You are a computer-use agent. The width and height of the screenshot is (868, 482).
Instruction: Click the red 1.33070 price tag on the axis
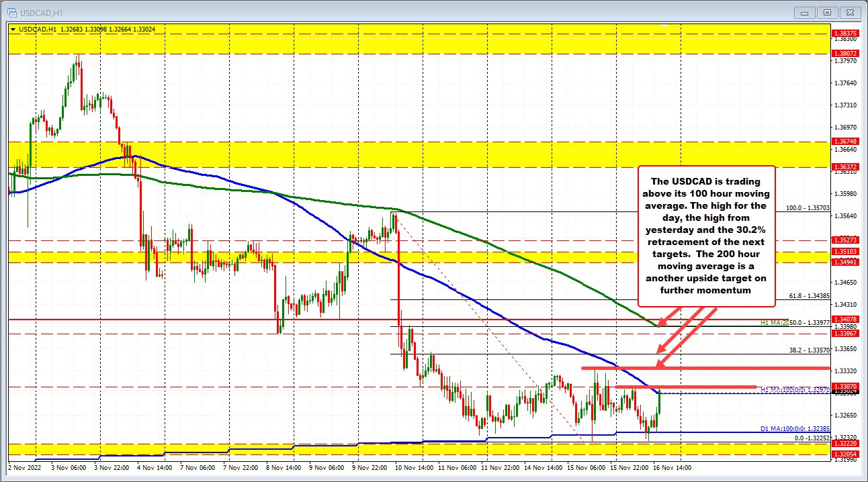point(845,386)
